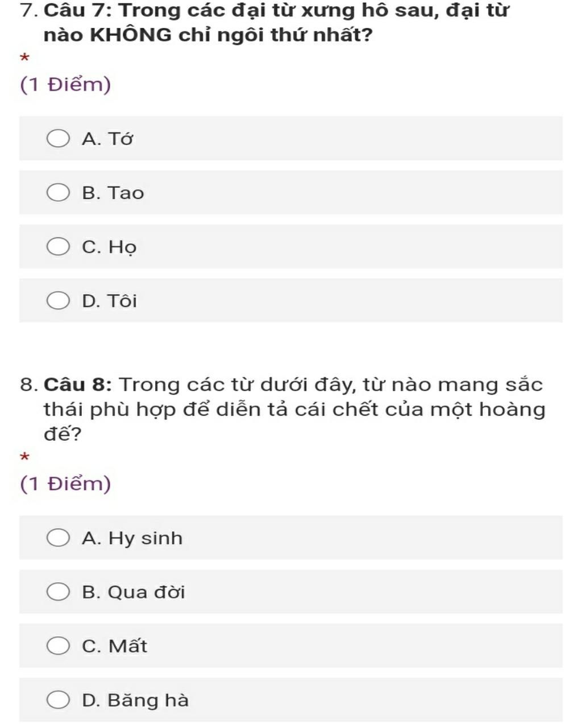Viewport: 582px width, 728px height.
Task: Click the 'A. Hy sinh' answer label text
Action: click(x=132, y=538)
